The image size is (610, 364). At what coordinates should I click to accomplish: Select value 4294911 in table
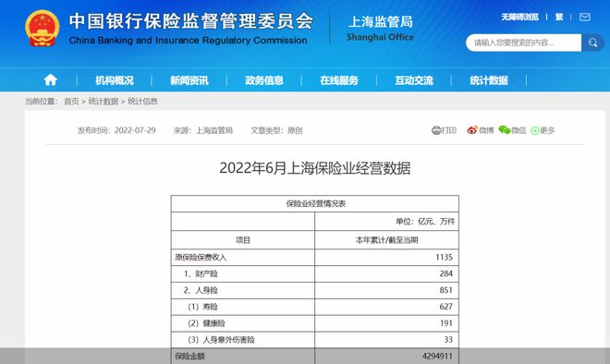pos(437,357)
